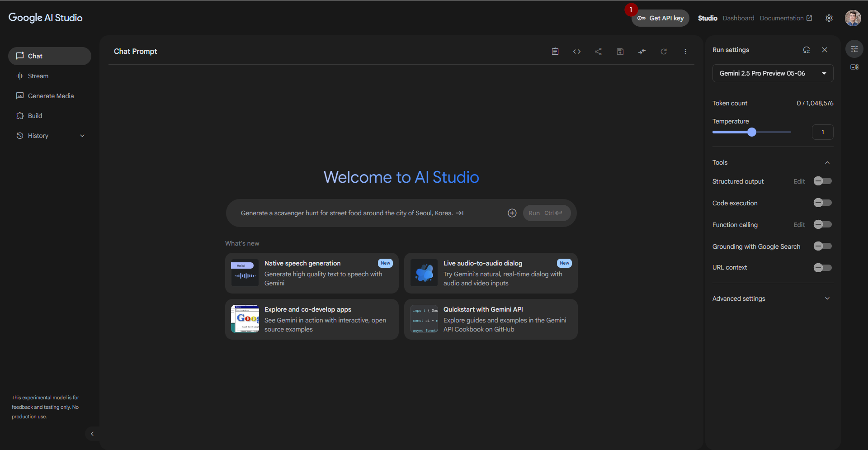Open Stream in the sidebar

50,76
